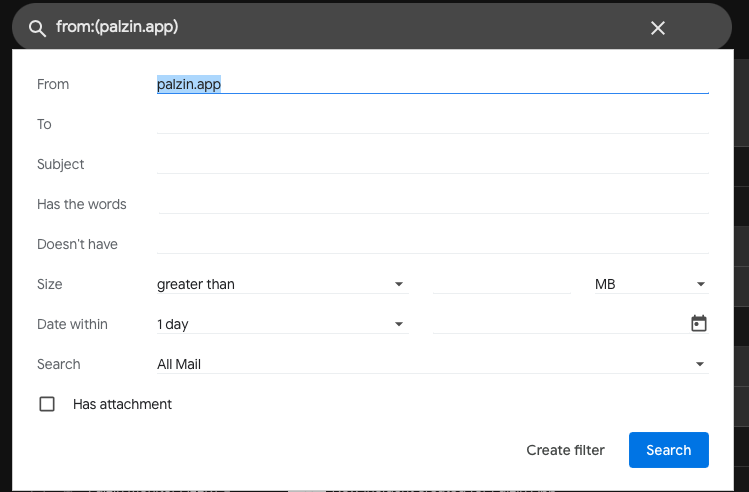Click the blue Search button
Viewport: 749px width, 492px height.
click(x=668, y=450)
